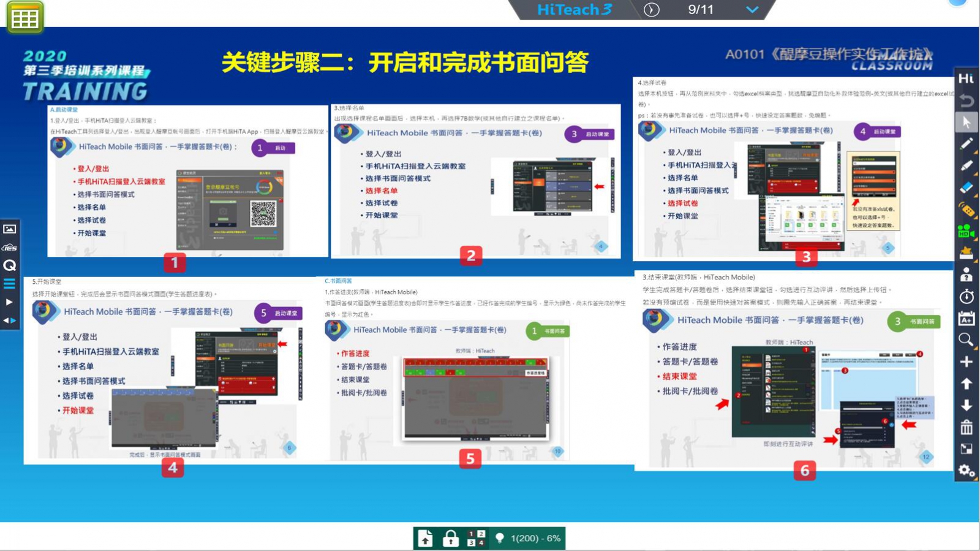
Task: Expand left panel with the play triangle
Action: tap(9, 302)
